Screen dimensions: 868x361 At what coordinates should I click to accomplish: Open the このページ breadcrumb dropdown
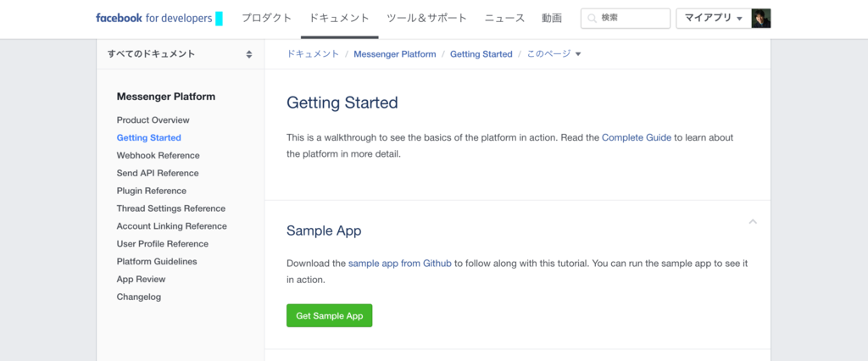coord(554,53)
